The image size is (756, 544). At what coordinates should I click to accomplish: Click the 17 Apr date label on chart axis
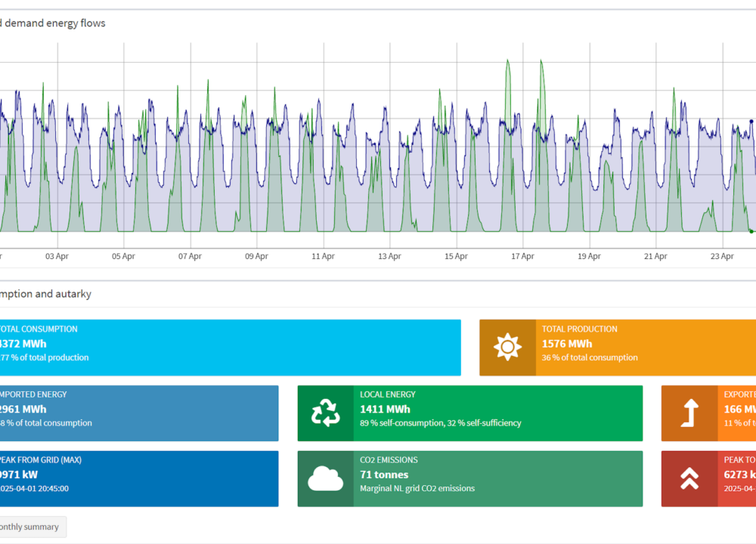click(522, 257)
